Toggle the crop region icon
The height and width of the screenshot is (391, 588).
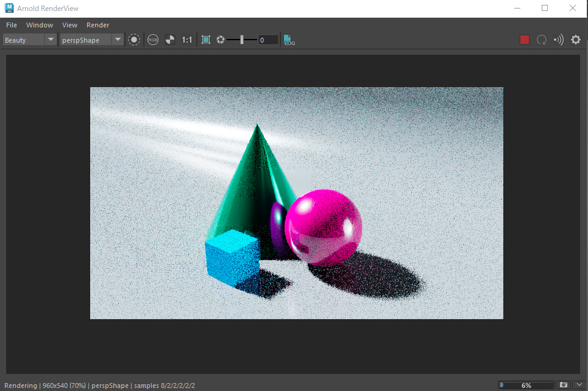click(206, 40)
